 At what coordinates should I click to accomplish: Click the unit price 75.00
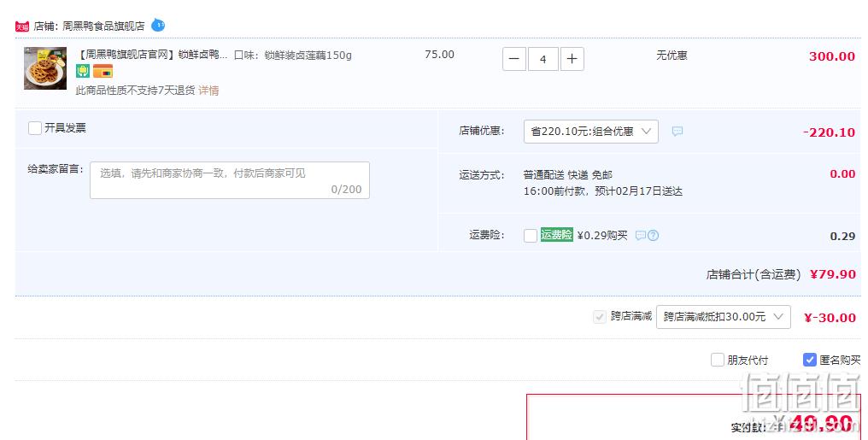coord(439,54)
